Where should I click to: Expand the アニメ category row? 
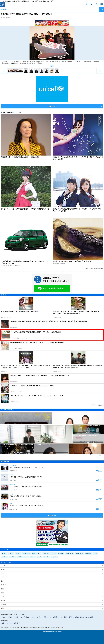pyautogui.click(x=52, y=565)
